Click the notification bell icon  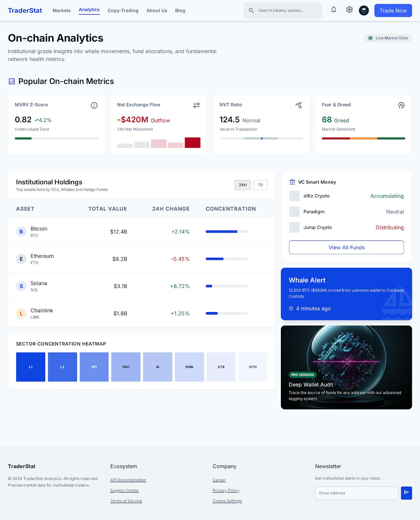pos(334,10)
